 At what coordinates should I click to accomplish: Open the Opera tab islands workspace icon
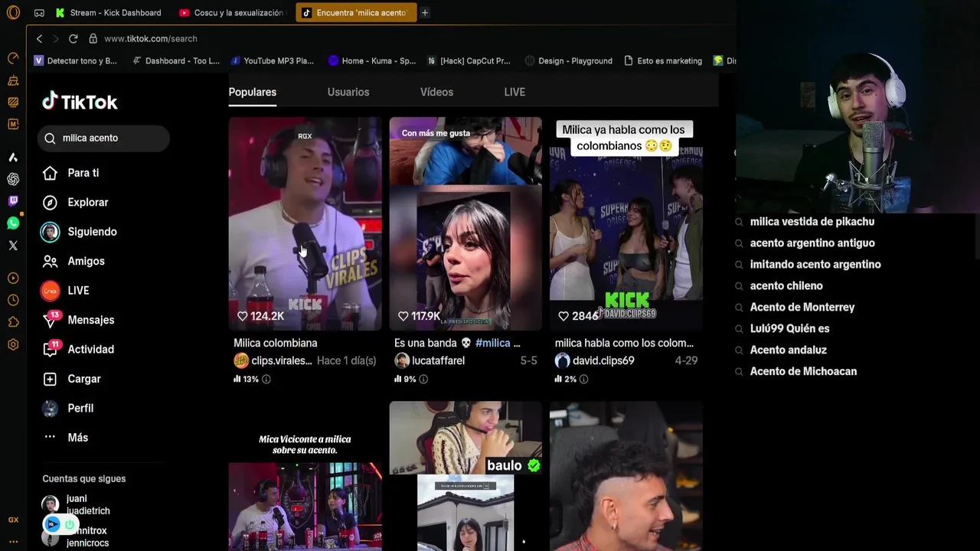click(x=39, y=13)
